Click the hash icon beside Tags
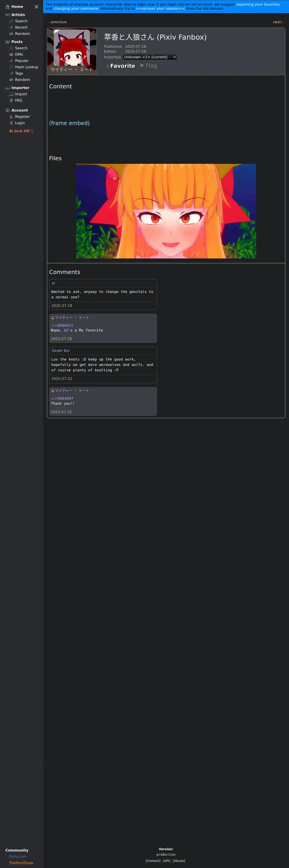 tap(11, 73)
